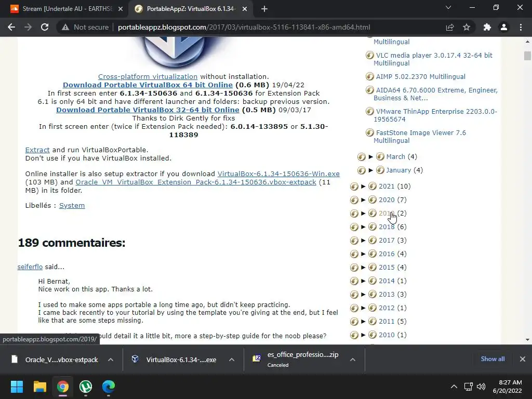
Task: Click canceled es_office_professio zip download
Action: pos(296,360)
